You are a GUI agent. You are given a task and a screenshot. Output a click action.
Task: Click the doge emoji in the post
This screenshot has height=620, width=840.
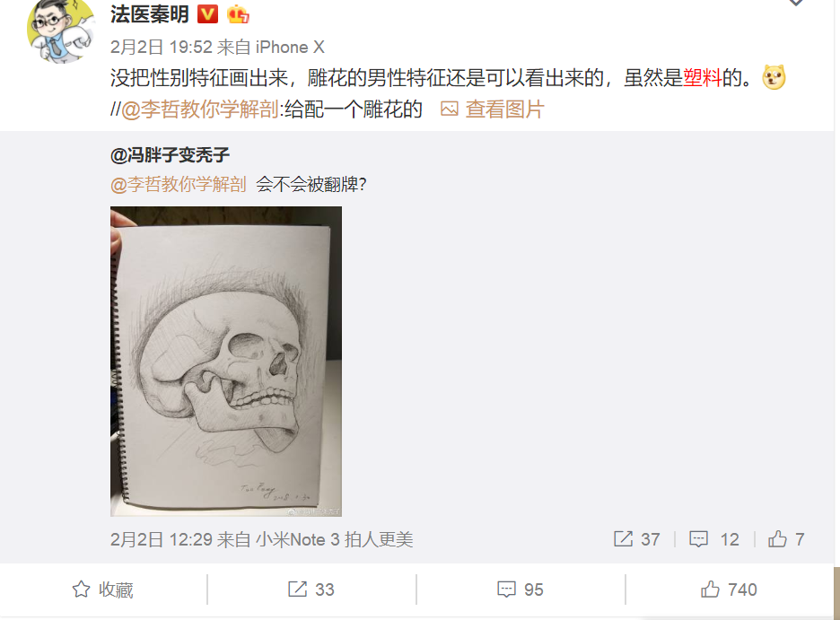(x=774, y=78)
